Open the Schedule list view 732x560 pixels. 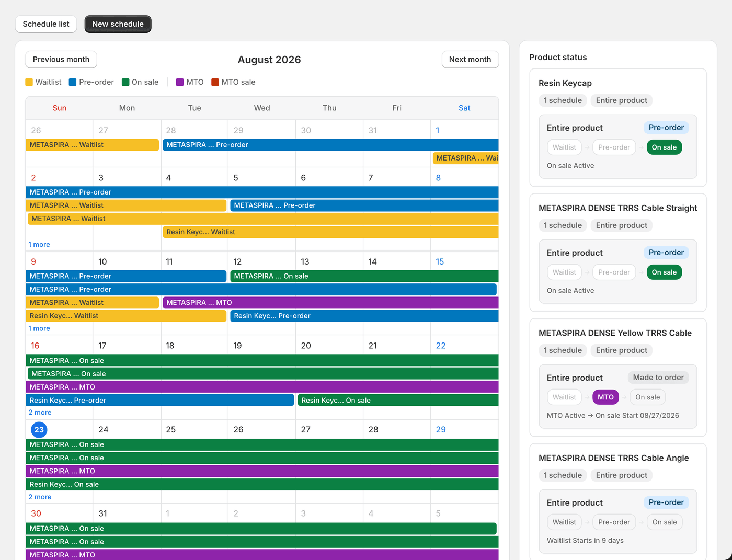(x=46, y=24)
